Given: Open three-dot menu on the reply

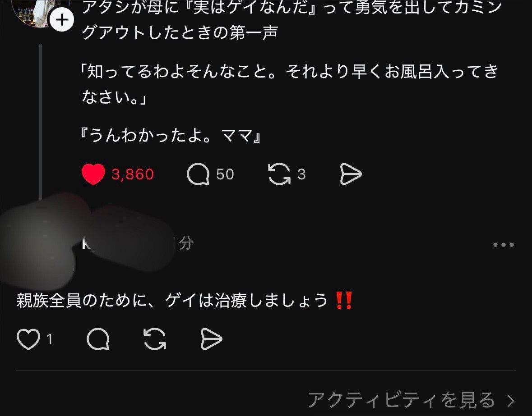Looking at the screenshot, I should (504, 245).
